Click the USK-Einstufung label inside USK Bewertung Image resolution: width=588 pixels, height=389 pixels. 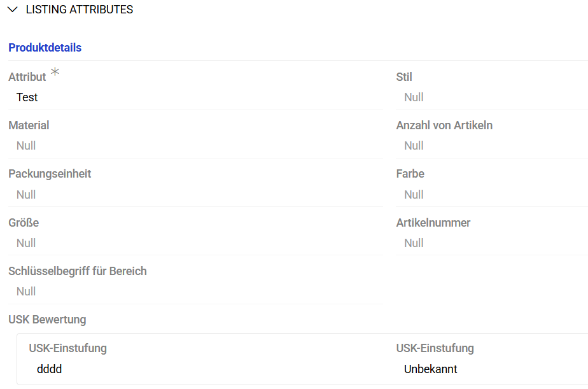tap(67, 348)
